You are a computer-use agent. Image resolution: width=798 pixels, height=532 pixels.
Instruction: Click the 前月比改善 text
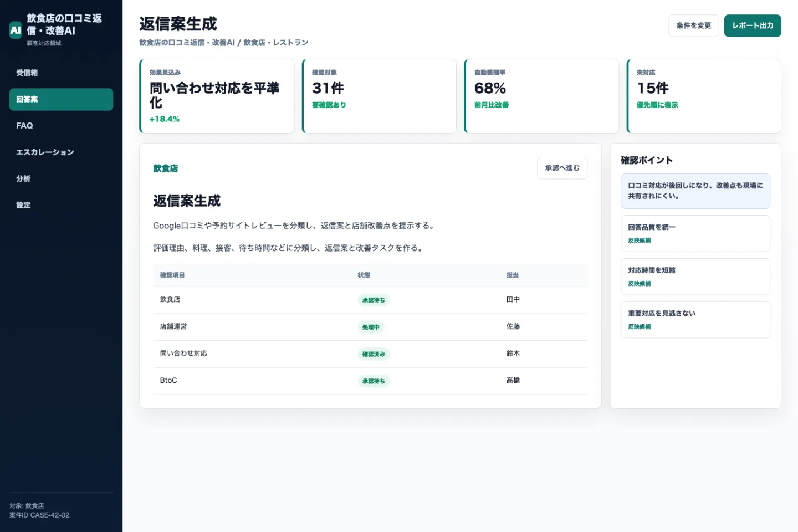coord(492,105)
